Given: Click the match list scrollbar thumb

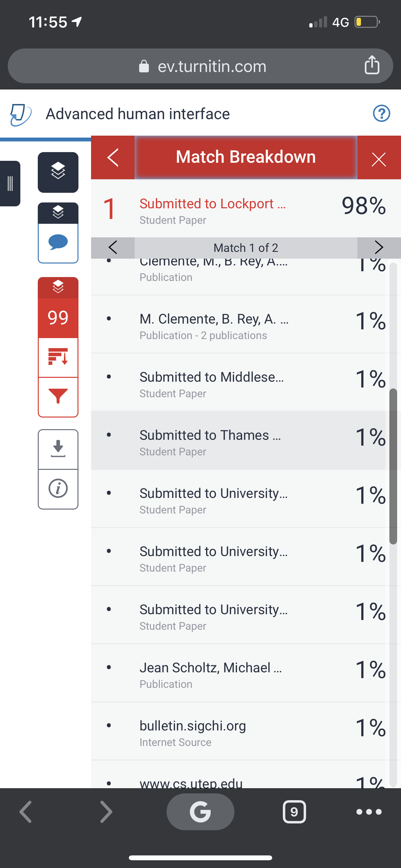Looking at the screenshot, I should pos(393,466).
